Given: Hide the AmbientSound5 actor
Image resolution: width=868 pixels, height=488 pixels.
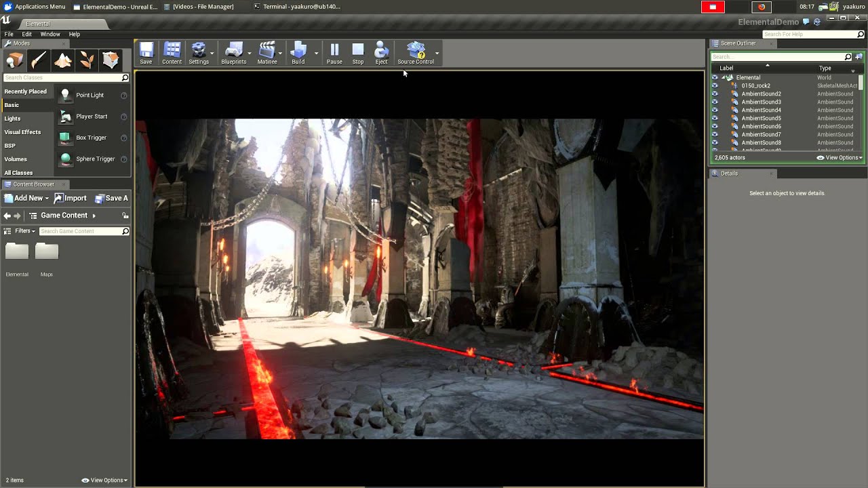Looking at the screenshot, I should point(714,118).
